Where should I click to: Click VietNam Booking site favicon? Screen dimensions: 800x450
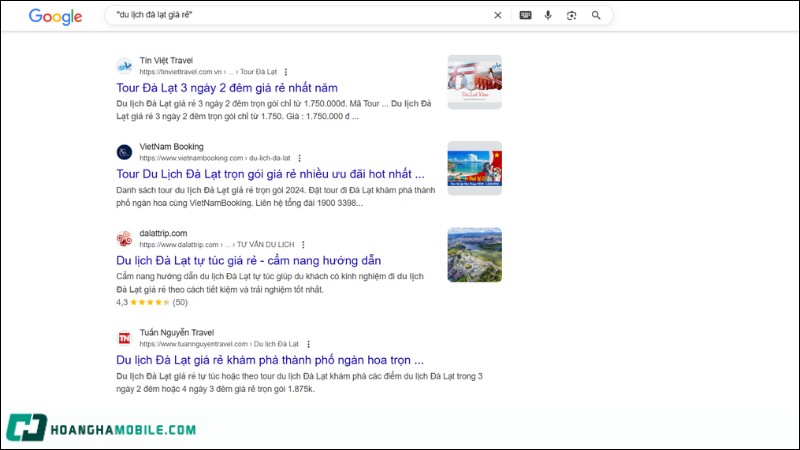(x=124, y=152)
